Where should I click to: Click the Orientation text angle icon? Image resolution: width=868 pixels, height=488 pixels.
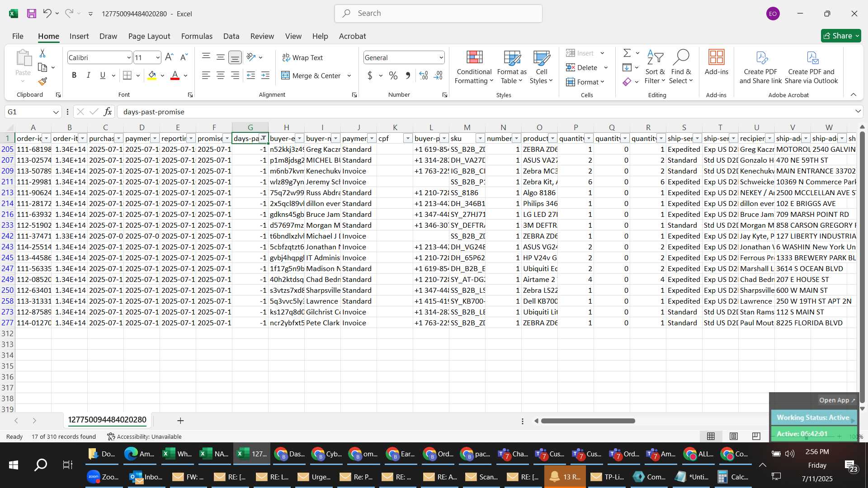[x=251, y=57]
